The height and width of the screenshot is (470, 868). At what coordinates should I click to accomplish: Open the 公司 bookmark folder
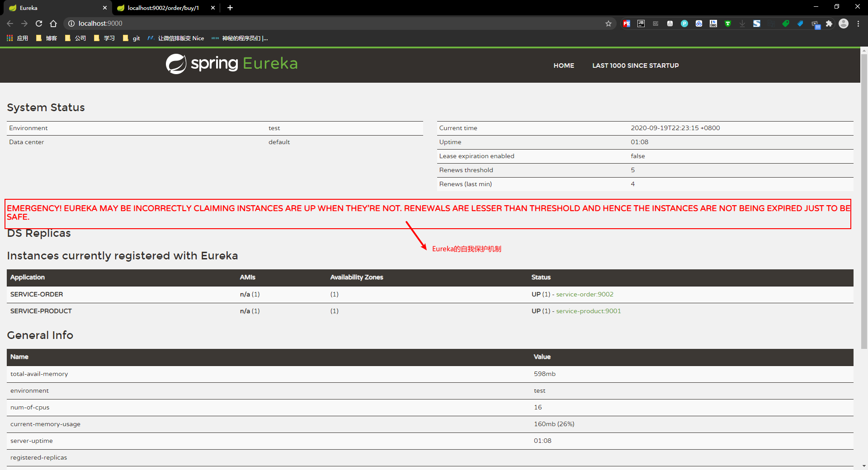tap(75, 38)
